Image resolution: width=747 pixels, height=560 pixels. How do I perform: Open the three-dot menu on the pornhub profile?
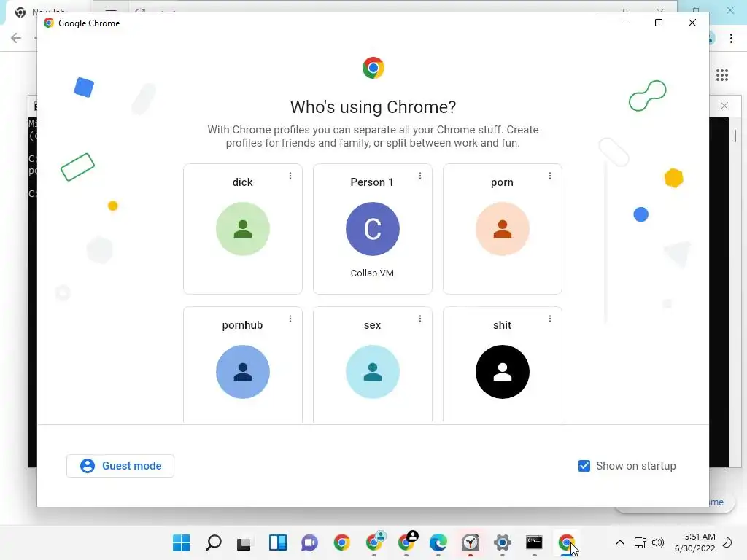290,319
